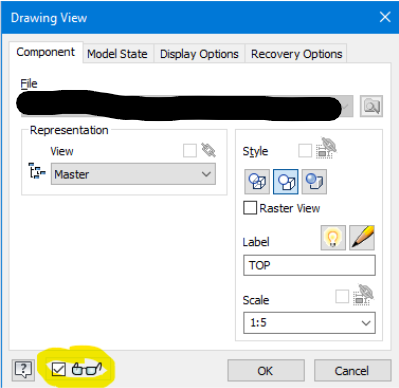Switch to the Display Options tab
The image size is (399, 388).
tap(199, 54)
